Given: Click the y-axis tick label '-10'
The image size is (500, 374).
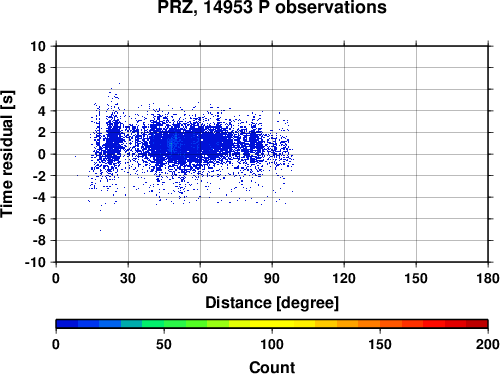Looking at the screenshot, I should click(x=35, y=262).
